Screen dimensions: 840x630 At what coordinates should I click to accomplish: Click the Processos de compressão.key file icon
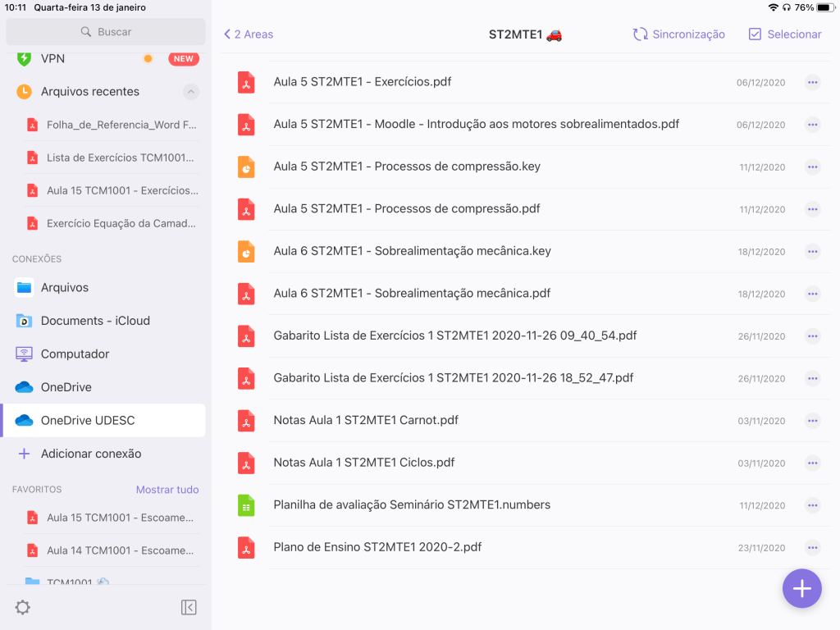point(246,167)
